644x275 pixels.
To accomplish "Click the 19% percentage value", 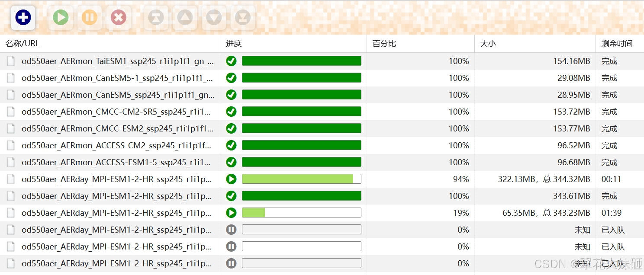I will tap(461, 213).
